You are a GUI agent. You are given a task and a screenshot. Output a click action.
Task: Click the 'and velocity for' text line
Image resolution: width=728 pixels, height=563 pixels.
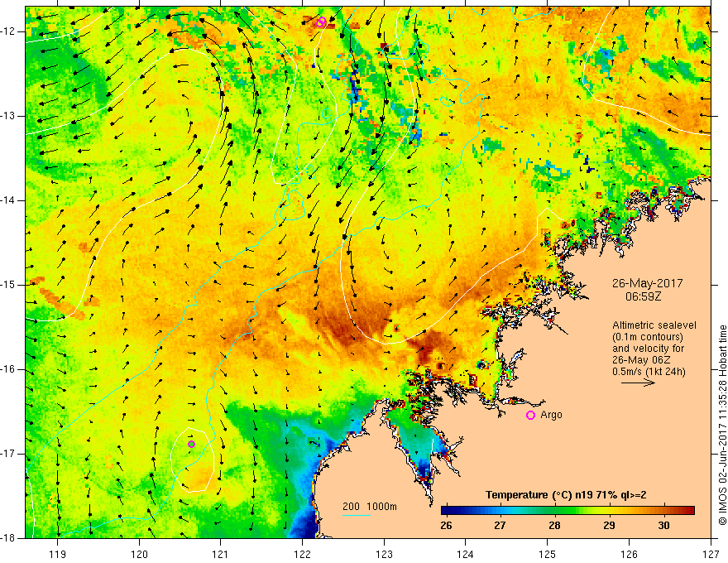click(648, 349)
